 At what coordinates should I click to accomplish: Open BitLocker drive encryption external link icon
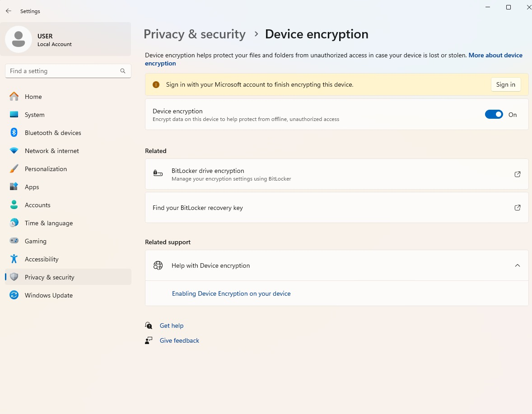517,174
